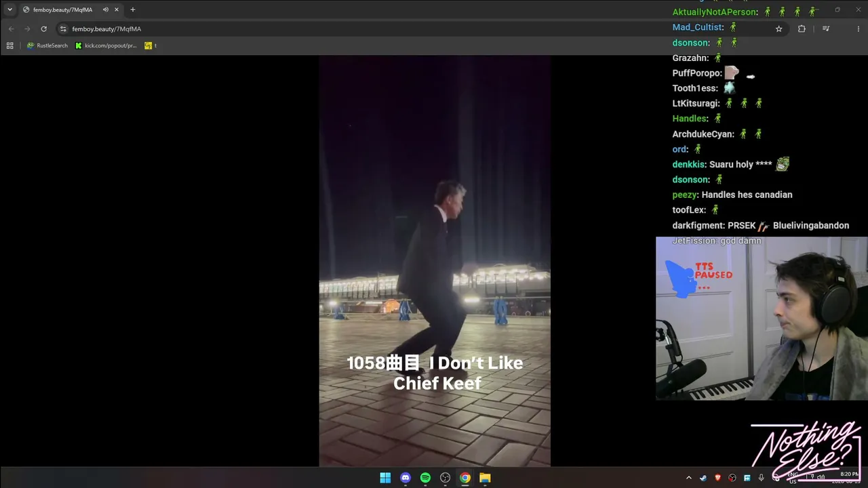The width and height of the screenshot is (868, 488).
Task: Open the volume tray icon
Action: pos(821,478)
